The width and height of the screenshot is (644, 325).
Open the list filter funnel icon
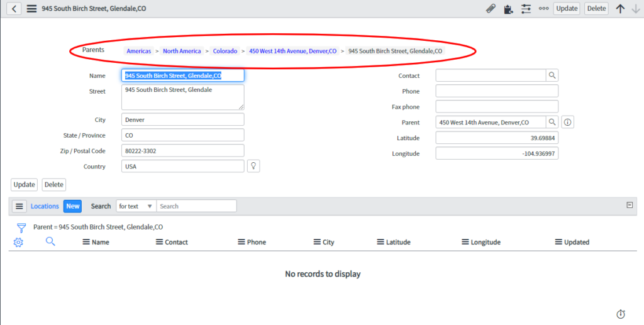tap(21, 228)
